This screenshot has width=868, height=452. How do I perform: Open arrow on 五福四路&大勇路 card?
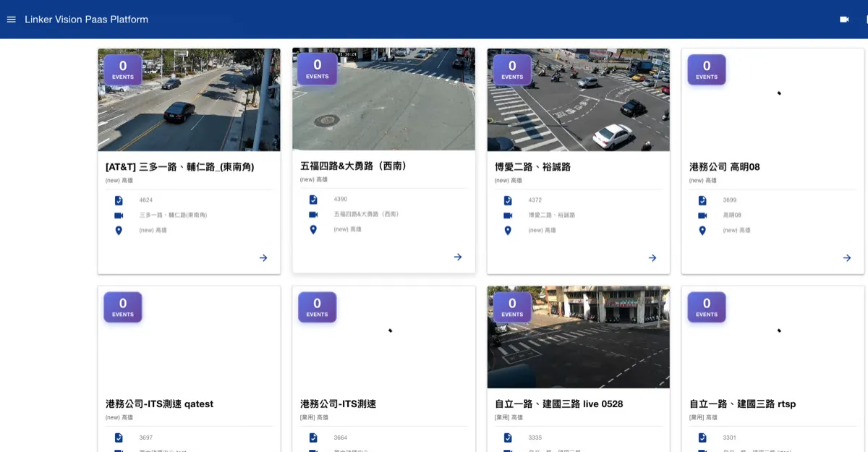[x=458, y=257]
